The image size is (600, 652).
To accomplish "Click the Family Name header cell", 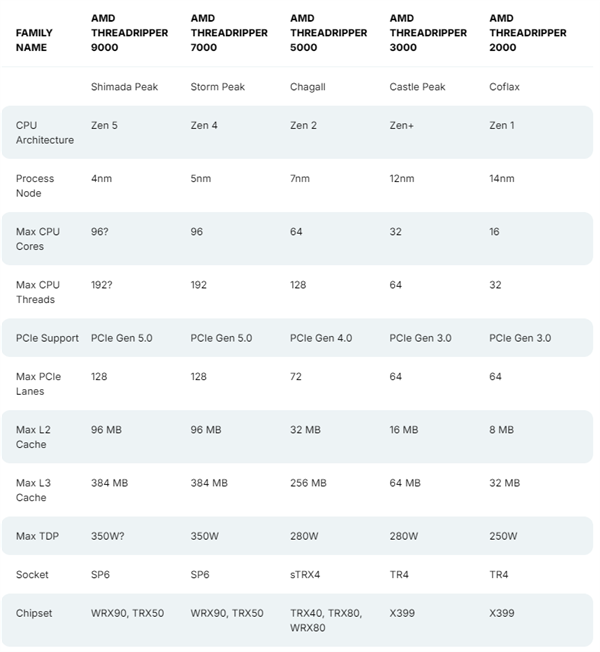I will tap(35, 39).
